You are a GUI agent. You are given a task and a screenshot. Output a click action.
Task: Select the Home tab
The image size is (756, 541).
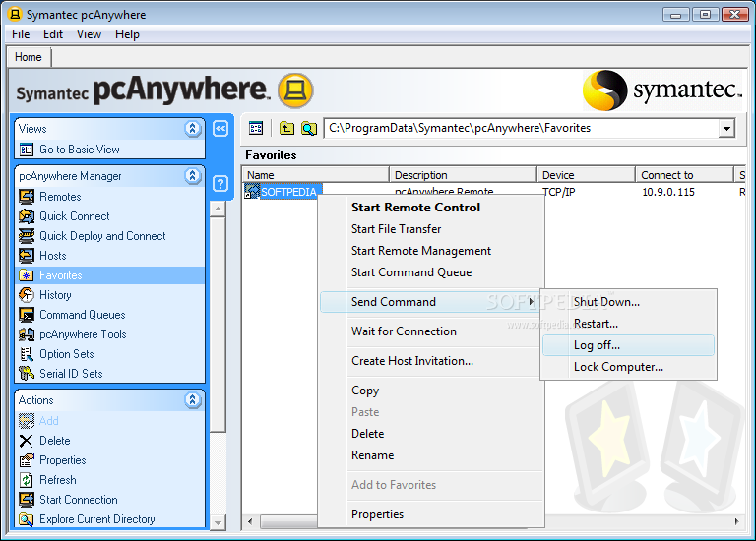point(29,57)
